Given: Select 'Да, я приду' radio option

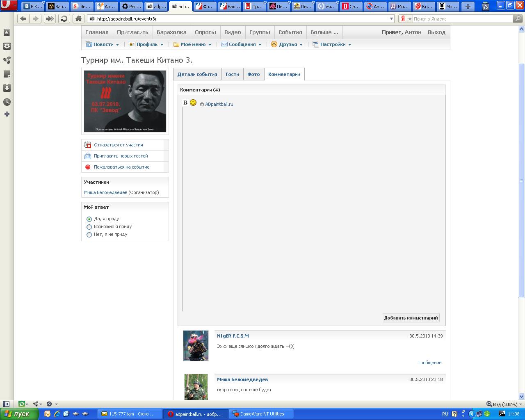Looking at the screenshot, I should [89, 219].
